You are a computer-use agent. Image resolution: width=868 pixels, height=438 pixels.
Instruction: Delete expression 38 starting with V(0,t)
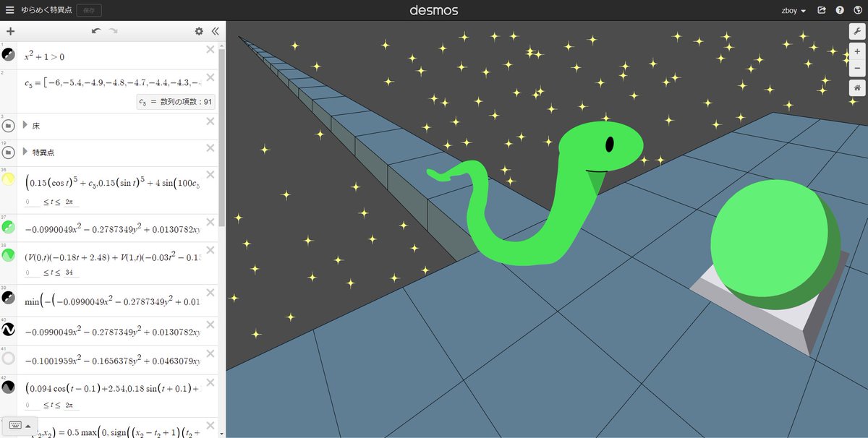(210, 249)
